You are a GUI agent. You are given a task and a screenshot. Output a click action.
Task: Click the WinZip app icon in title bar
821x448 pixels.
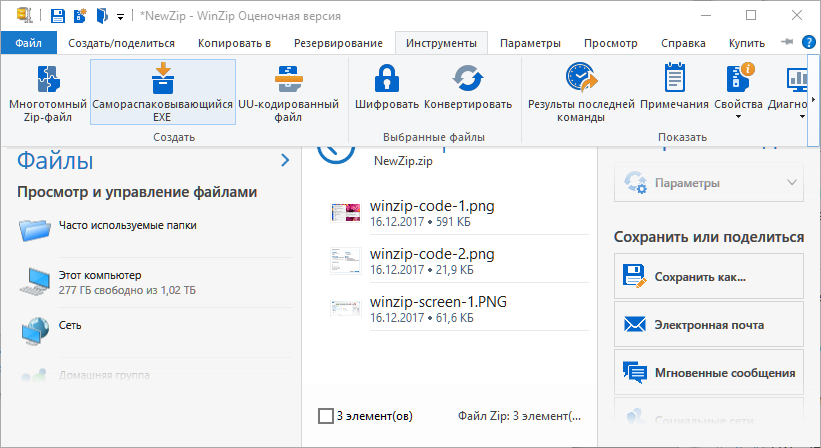click(24, 15)
